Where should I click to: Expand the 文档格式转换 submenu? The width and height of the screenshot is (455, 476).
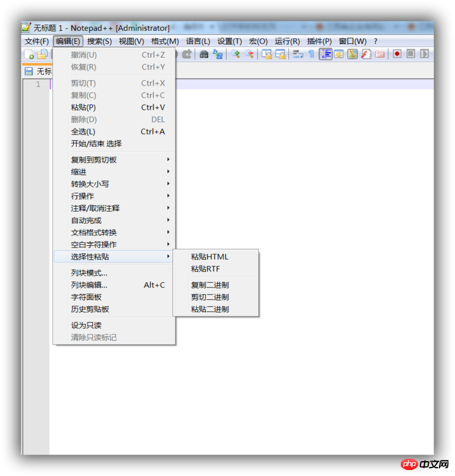114,233
